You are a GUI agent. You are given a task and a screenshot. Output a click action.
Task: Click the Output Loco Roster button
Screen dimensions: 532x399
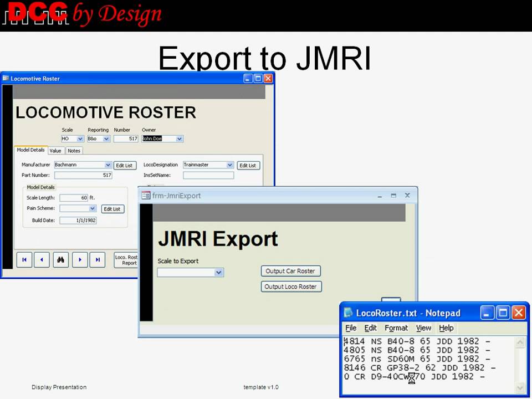pyautogui.click(x=291, y=287)
